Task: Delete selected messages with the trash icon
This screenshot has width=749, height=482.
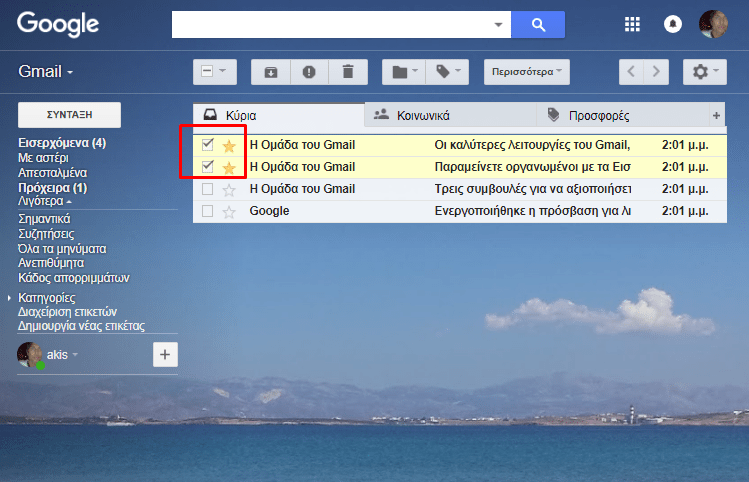Action: pos(348,72)
